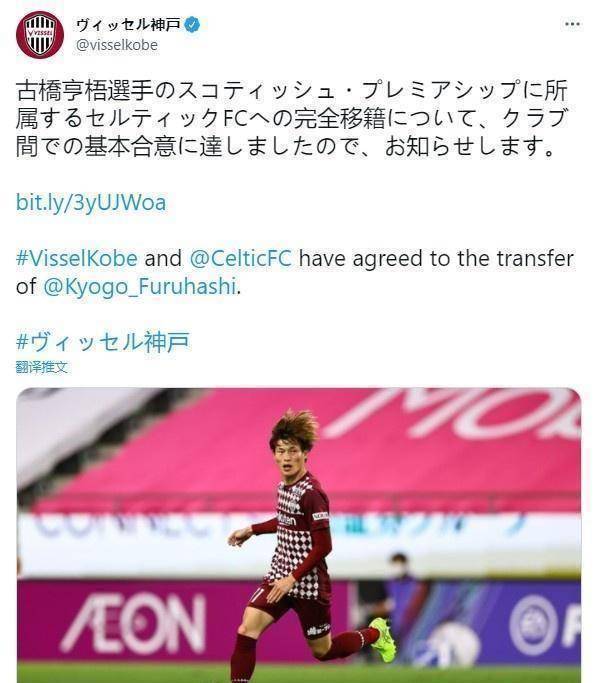Click the ヴィッセル神戸 account display name
This screenshot has width=598, height=683.
(128, 25)
